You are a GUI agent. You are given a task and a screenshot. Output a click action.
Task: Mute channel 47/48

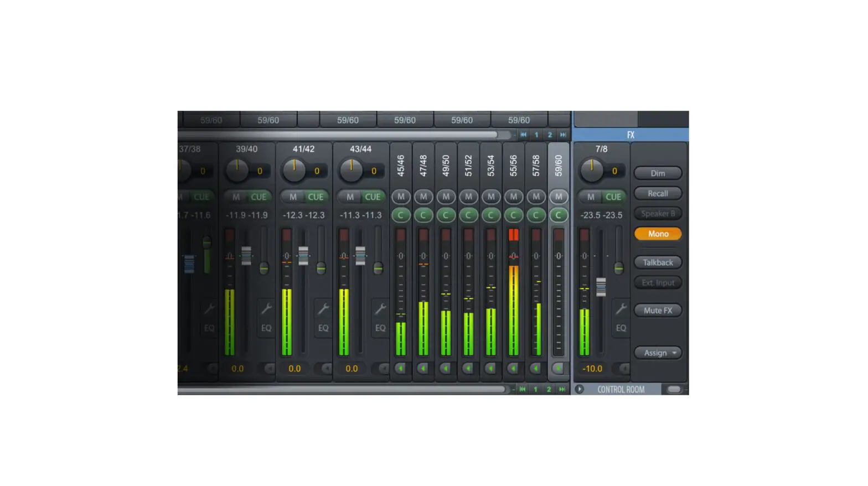click(x=423, y=197)
